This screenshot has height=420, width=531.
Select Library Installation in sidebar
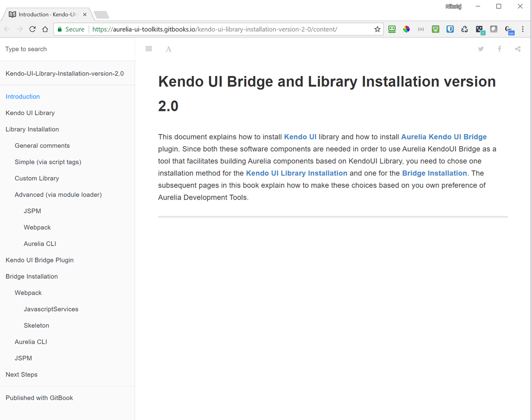tap(32, 129)
